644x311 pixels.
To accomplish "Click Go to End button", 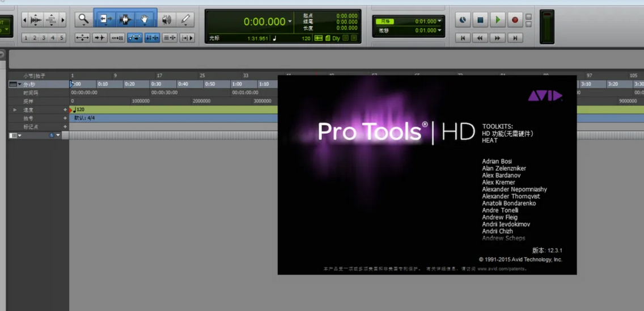I will point(515,38).
